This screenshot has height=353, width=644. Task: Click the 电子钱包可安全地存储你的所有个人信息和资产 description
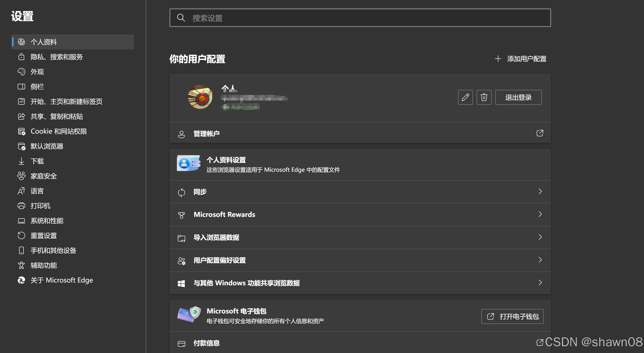(x=265, y=321)
